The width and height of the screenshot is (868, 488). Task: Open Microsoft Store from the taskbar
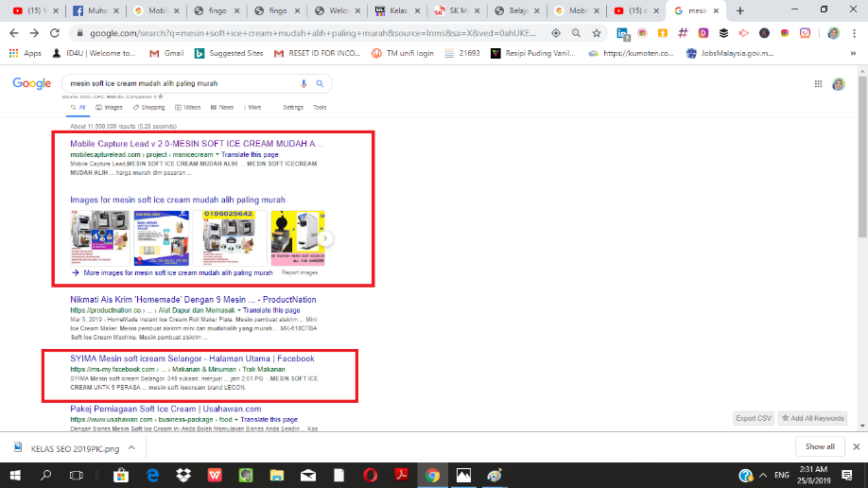121,476
